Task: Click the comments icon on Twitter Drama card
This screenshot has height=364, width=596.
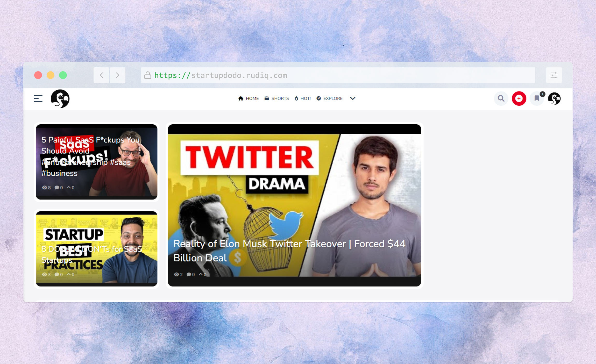Action: 189,274
